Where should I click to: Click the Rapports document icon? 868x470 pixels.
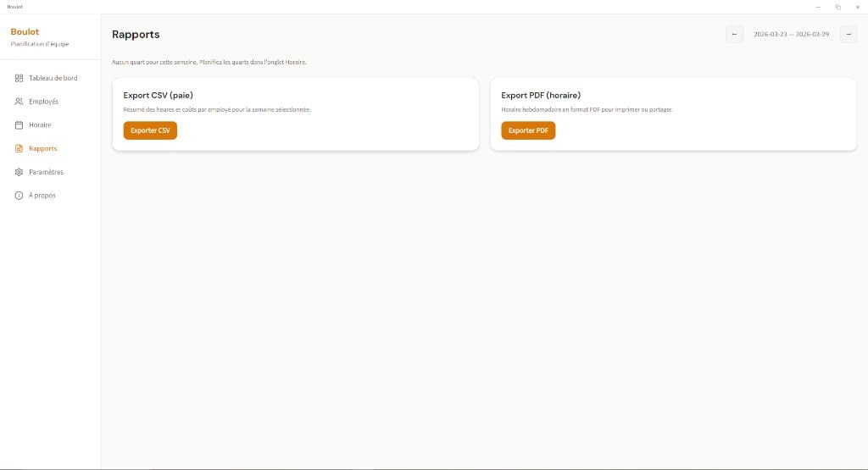tap(19, 149)
